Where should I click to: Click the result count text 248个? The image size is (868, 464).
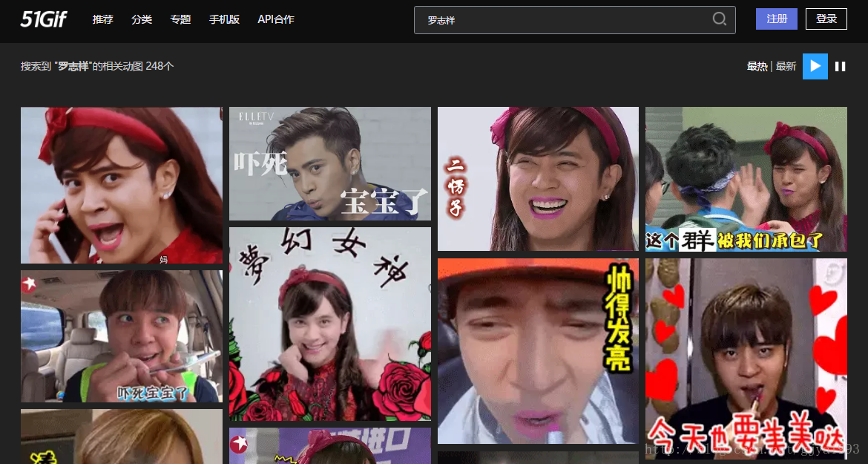pyautogui.click(x=160, y=66)
